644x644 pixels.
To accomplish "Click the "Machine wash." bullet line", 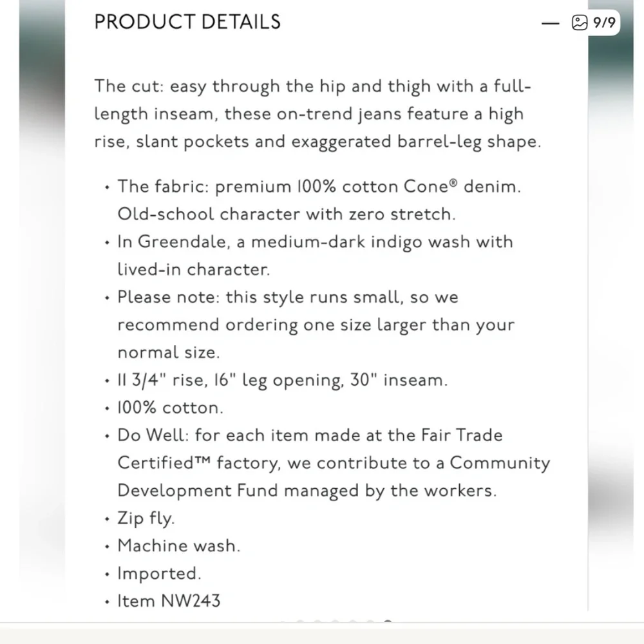I will click(178, 546).
